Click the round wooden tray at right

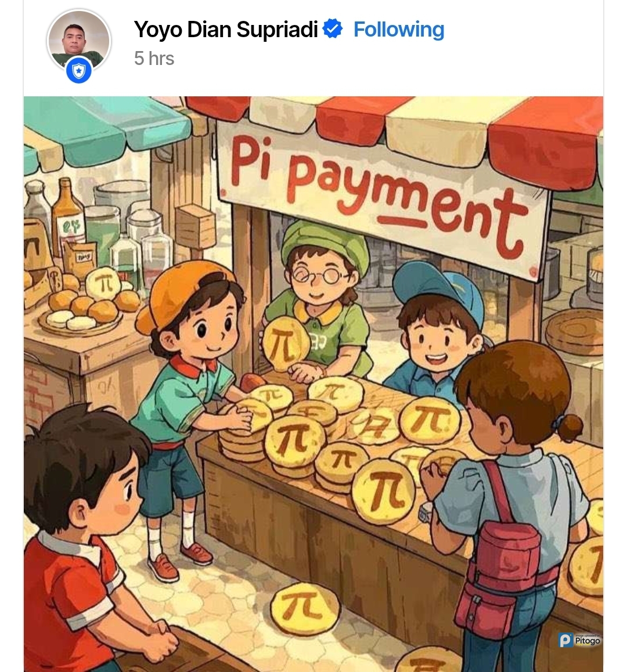(573, 331)
